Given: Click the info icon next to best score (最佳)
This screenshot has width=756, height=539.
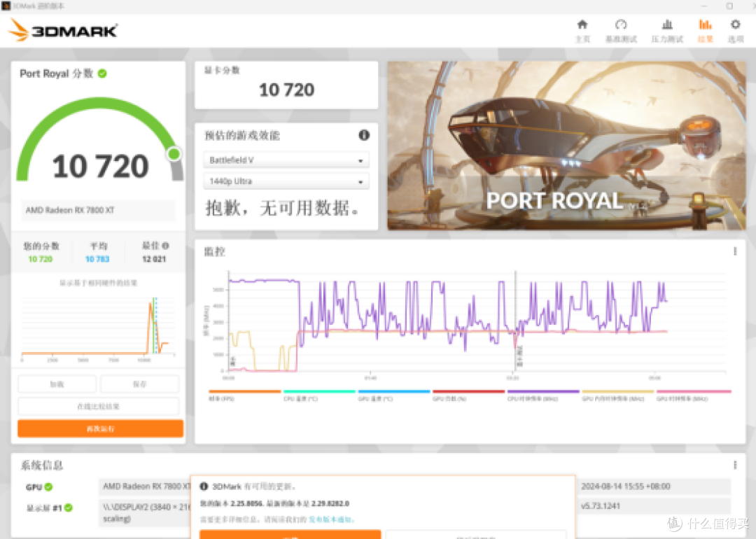Looking at the screenshot, I should pyautogui.click(x=165, y=246).
